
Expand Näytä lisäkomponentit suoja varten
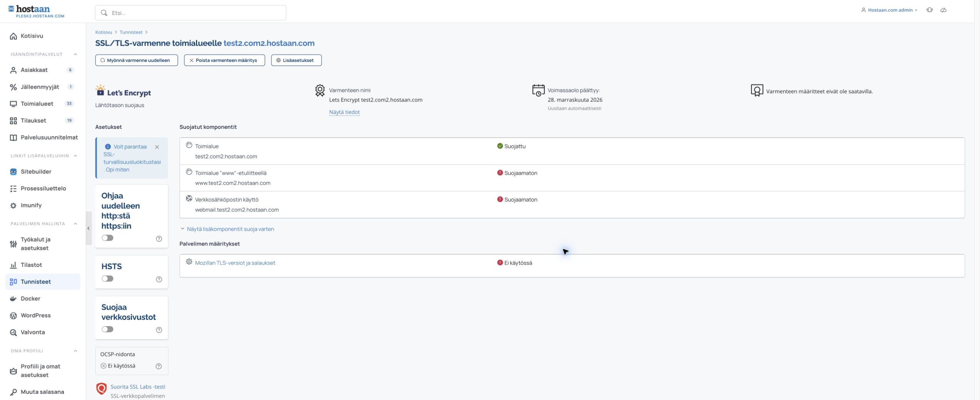(227, 229)
